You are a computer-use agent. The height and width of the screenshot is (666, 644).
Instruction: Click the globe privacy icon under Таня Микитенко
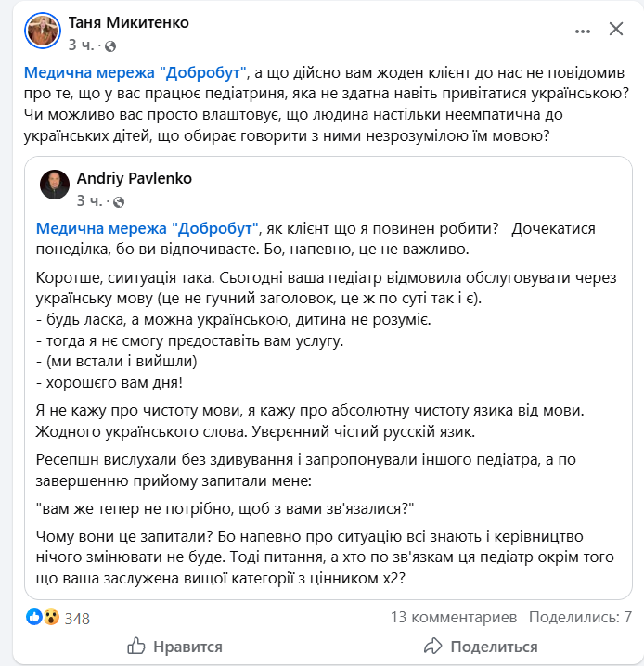pos(111,45)
